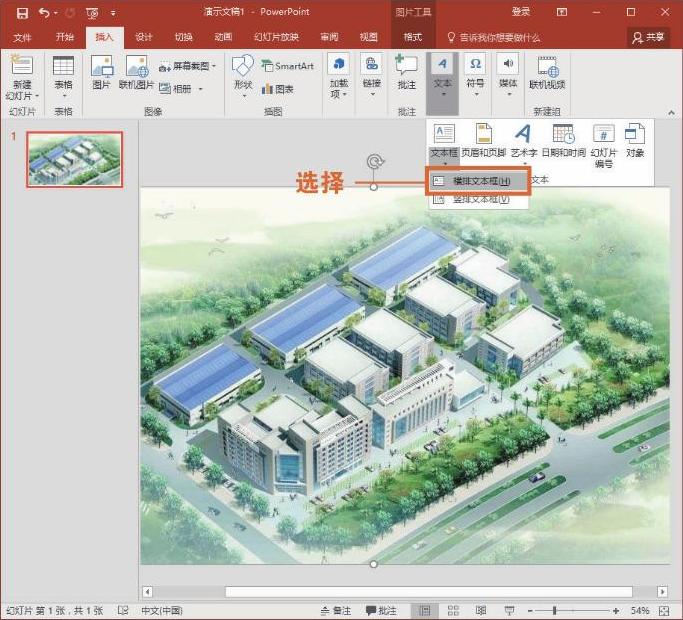Open the 审阅 tab

[x=329, y=37]
